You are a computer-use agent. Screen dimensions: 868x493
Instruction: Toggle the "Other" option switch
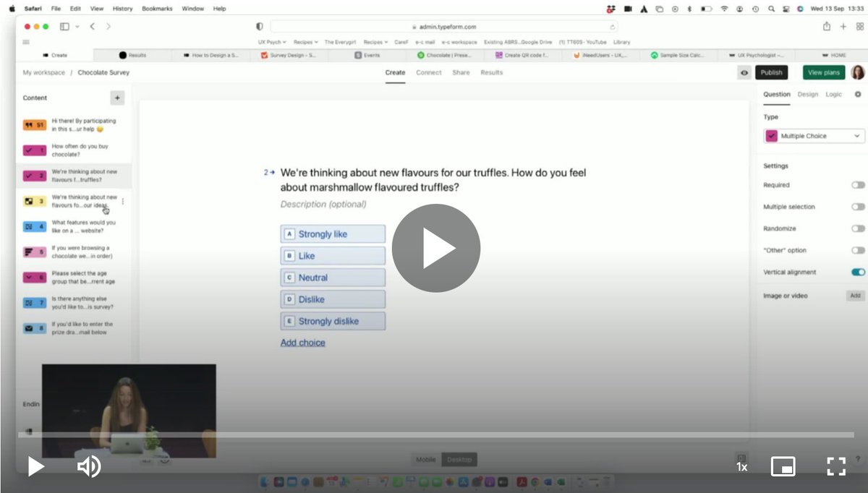click(x=858, y=250)
